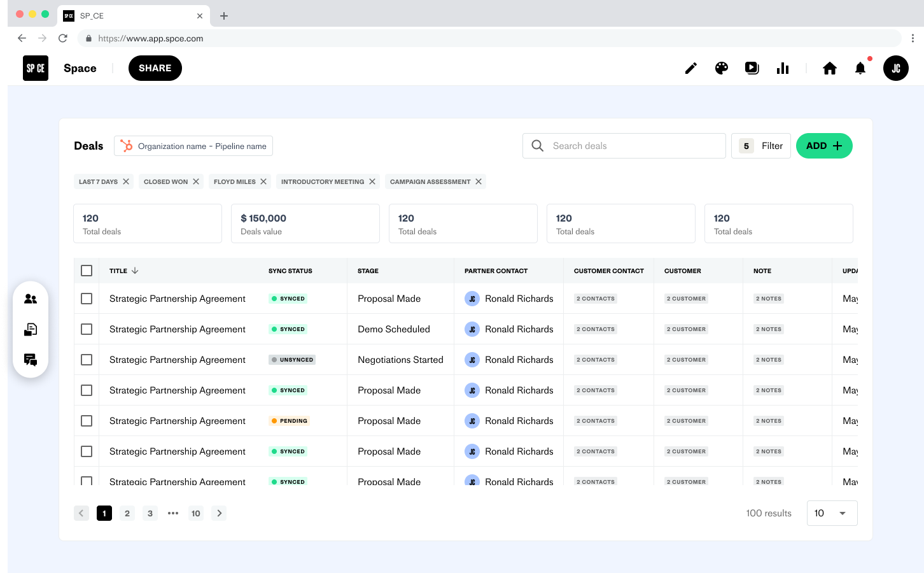
Task: Jump to page 10 in pagination
Action: [x=196, y=513]
